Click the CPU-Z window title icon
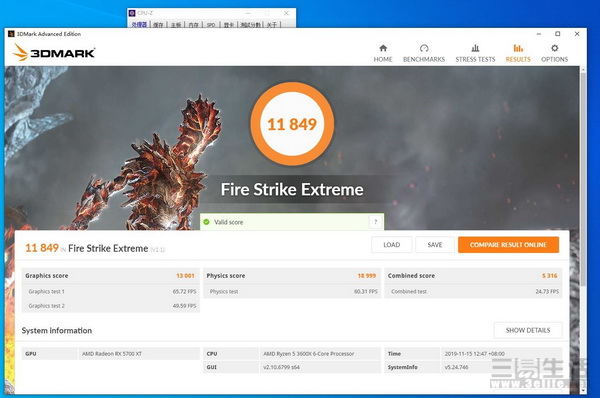This screenshot has width=600, height=398. [132, 13]
